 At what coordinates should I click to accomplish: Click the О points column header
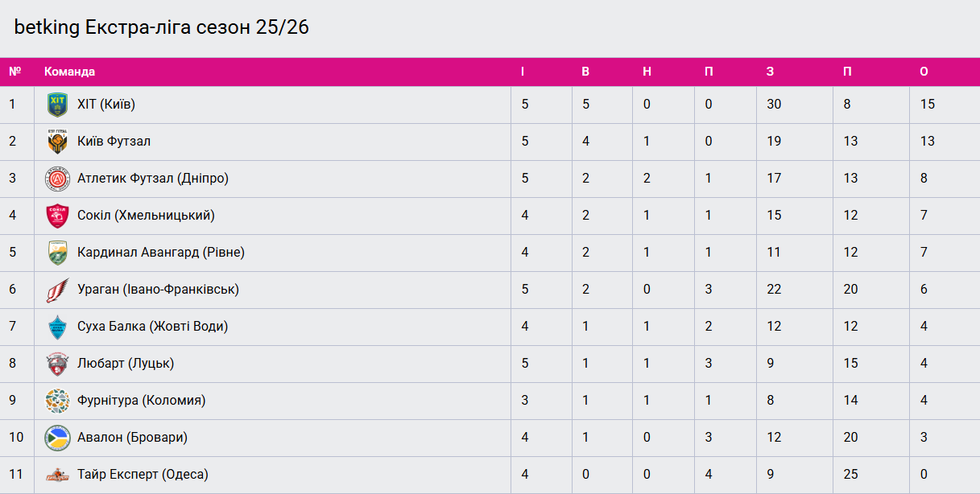pyautogui.click(x=924, y=72)
